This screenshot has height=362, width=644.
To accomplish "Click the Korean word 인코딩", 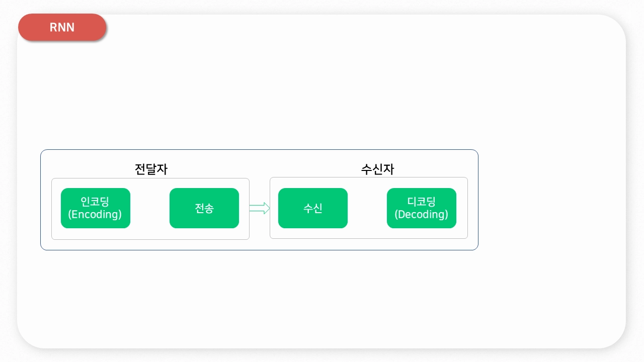I will pos(95,202).
